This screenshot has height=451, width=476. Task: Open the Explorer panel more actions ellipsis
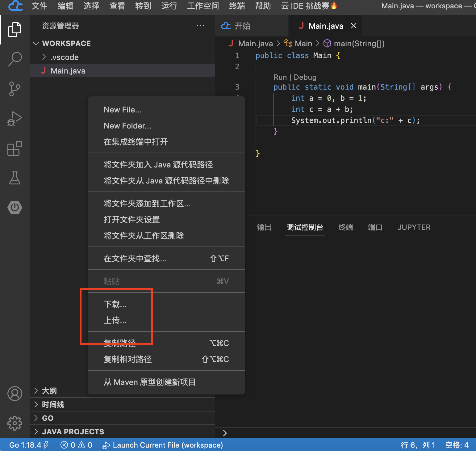[201, 26]
